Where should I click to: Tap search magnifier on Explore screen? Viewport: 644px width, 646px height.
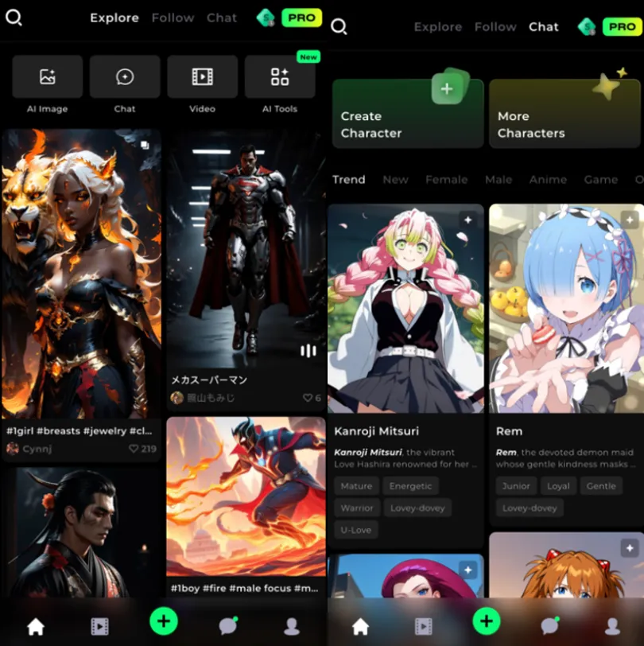(14, 18)
